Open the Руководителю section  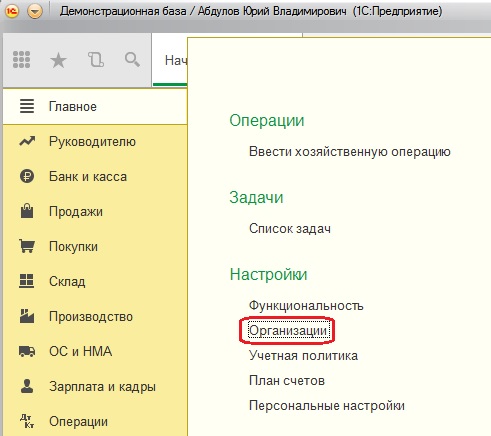95,142
